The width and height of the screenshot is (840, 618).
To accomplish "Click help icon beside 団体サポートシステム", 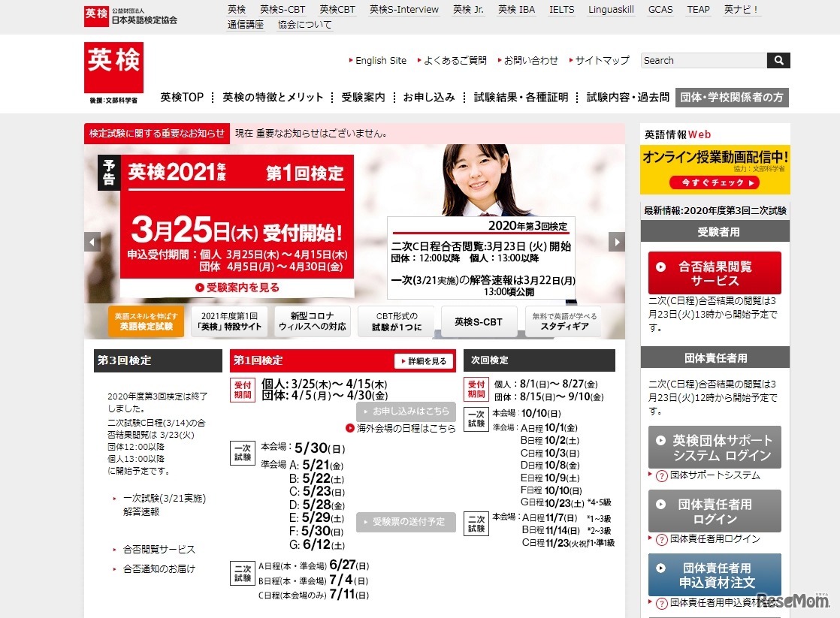I will click(x=662, y=475).
